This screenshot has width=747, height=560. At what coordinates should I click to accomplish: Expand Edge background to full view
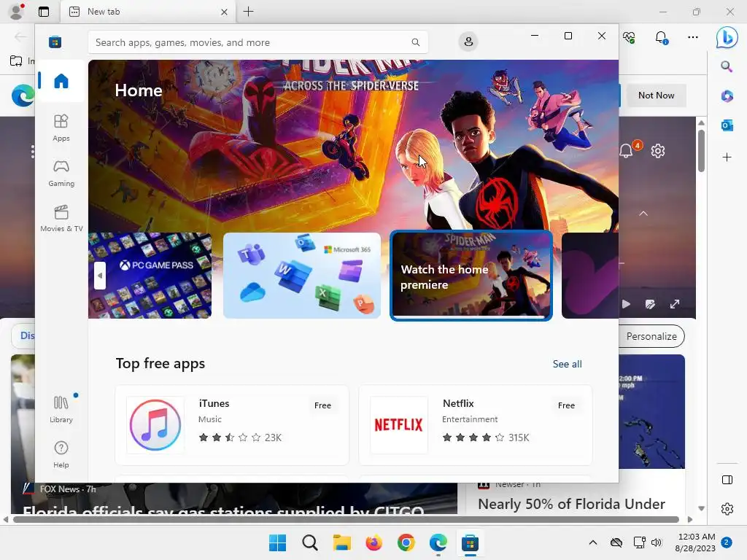pos(675,304)
